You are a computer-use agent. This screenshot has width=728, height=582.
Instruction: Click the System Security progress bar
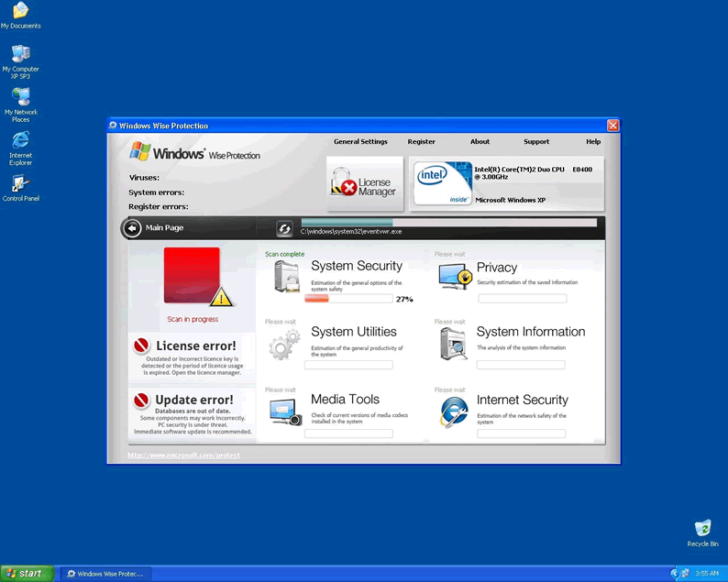click(x=348, y=299)
